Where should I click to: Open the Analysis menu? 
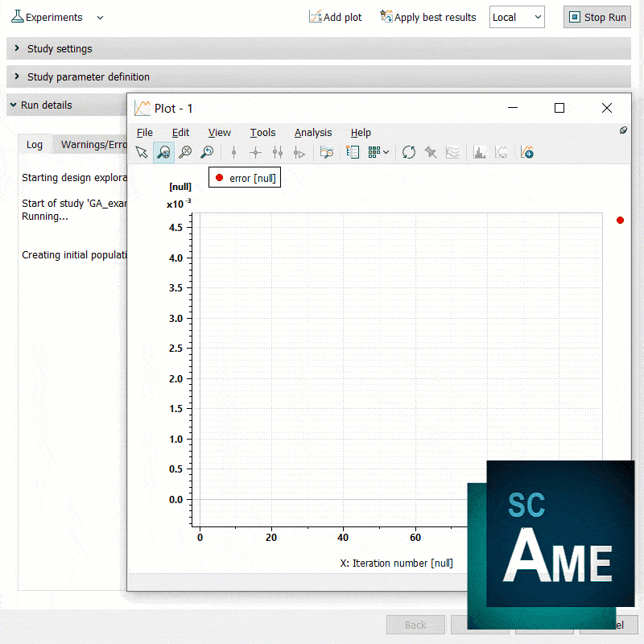[x=312, y=132]
